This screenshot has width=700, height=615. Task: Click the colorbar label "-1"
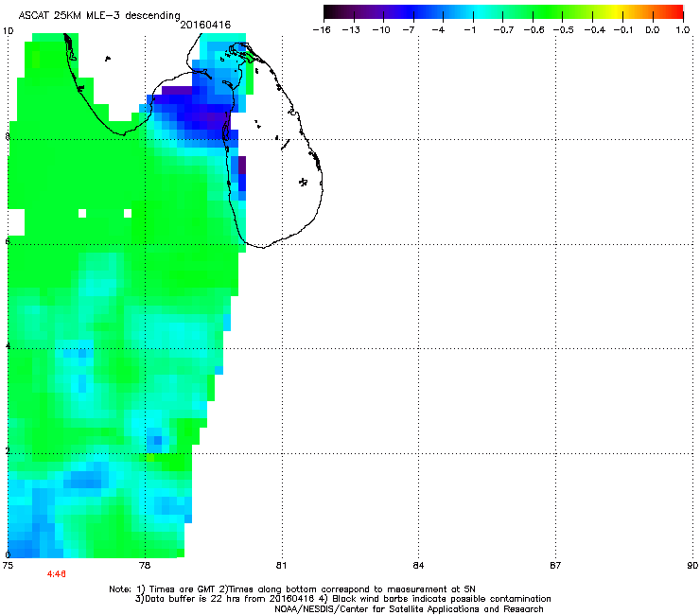pos(469,30)
